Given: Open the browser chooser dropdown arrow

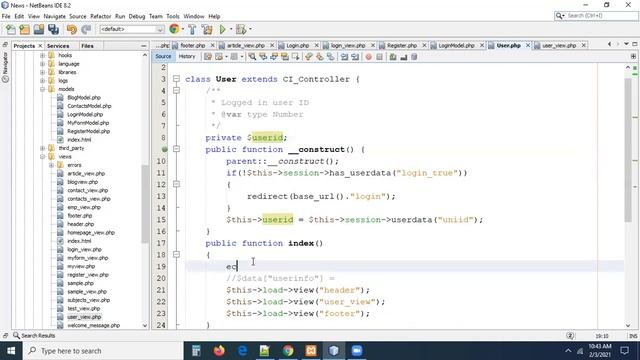Looking at the screenshot, I should coord(183,29).
